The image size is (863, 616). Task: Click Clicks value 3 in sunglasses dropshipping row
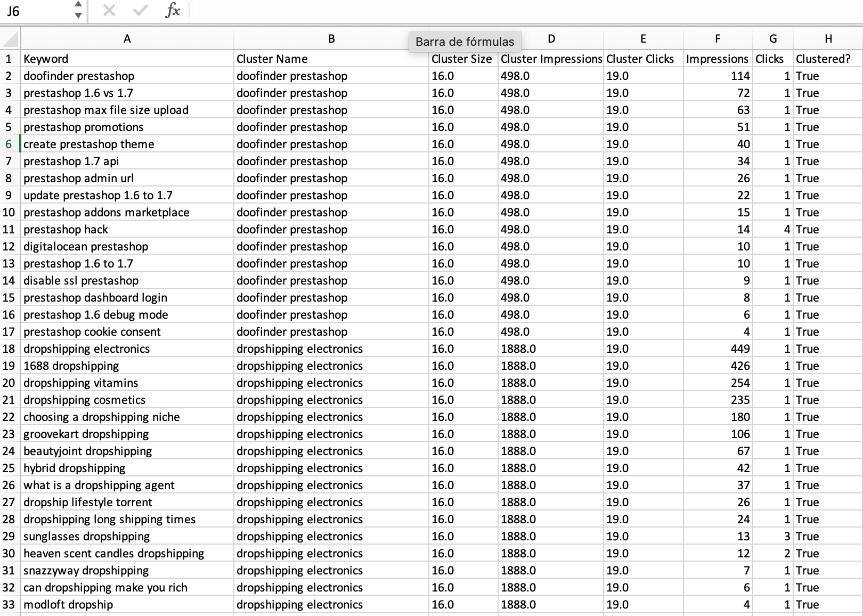coord(773,536)
